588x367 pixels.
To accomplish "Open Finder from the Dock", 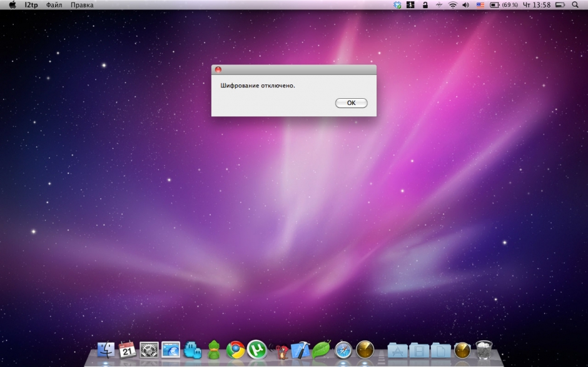I will (x=106, y=350).
